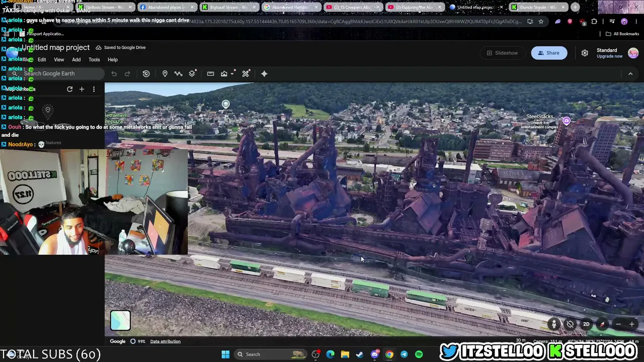644x362 pixels.
Task: Open All Bookmarks folder
Action: [622, 34]
